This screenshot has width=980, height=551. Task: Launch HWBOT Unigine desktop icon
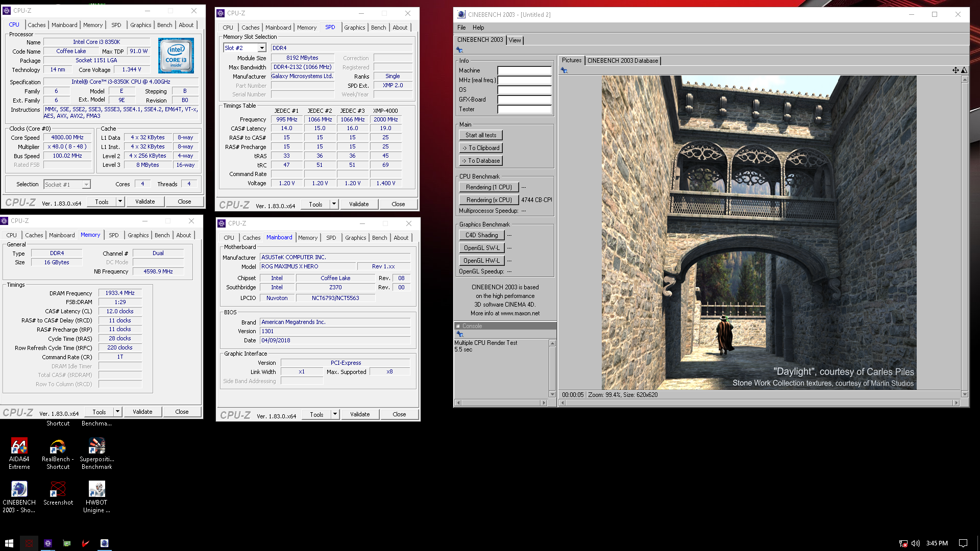[96, 496]
